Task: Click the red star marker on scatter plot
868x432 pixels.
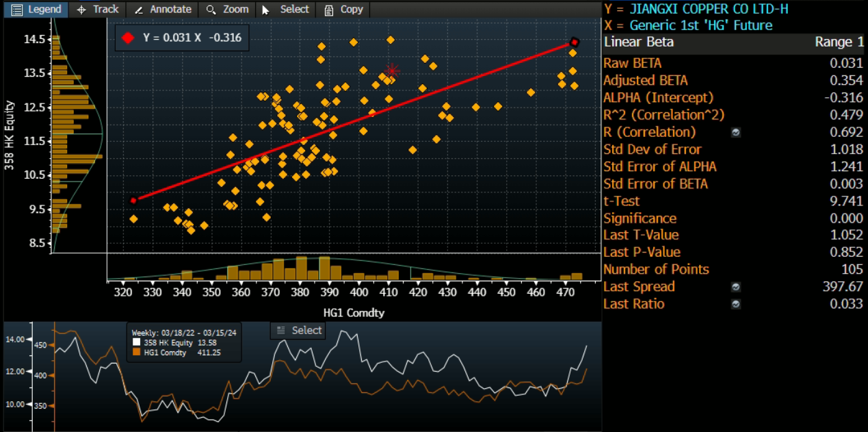Action: [x=391, y=70]
